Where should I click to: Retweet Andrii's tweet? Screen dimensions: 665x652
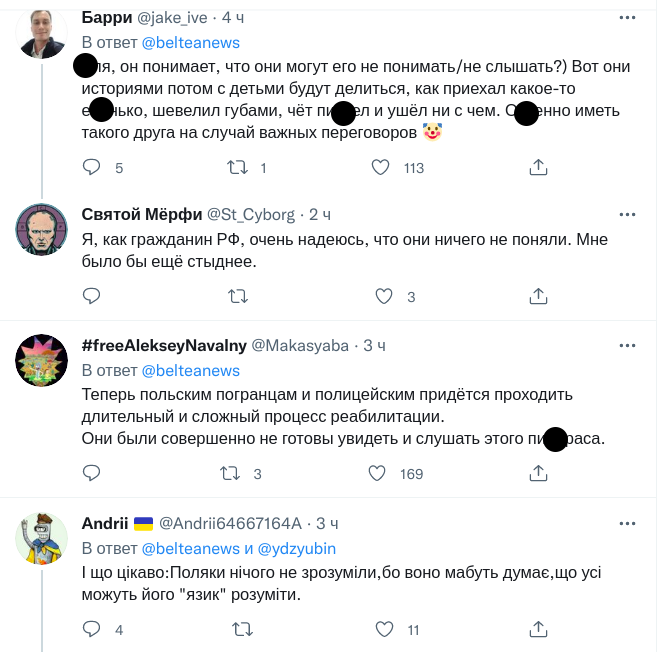coord(242,629)
